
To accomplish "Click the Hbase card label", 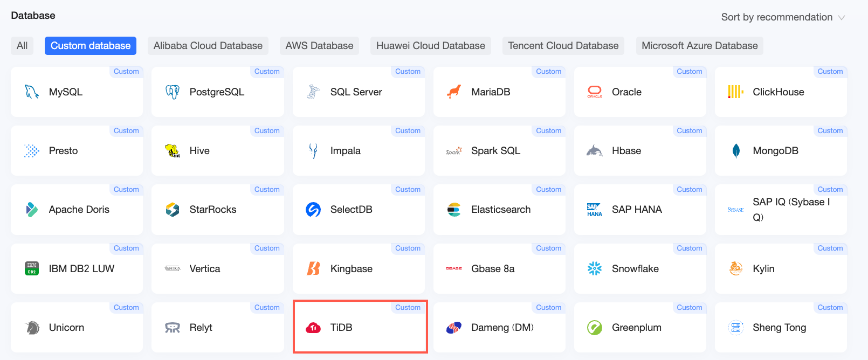I will point(626,151).
